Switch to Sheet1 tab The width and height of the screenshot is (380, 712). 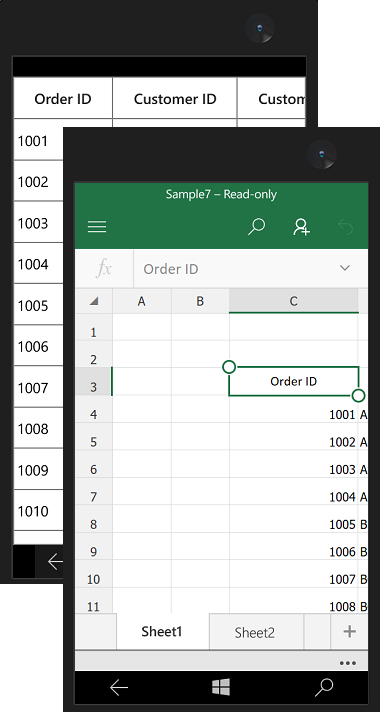point(162,631)
